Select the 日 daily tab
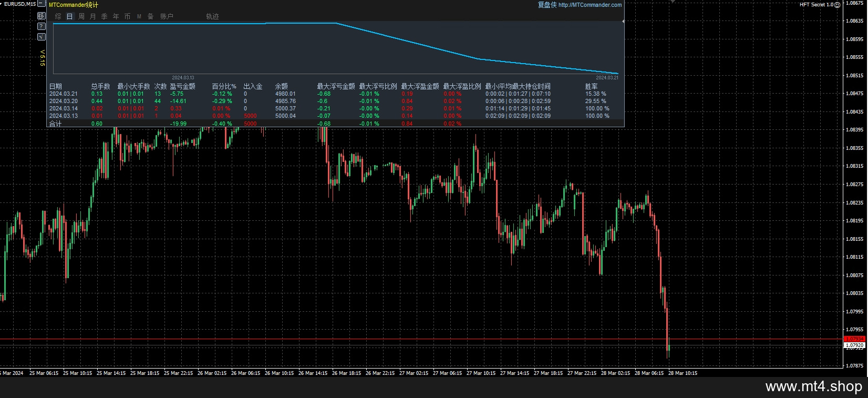Screen dimensions: 868x398 [x=70, y=16]
